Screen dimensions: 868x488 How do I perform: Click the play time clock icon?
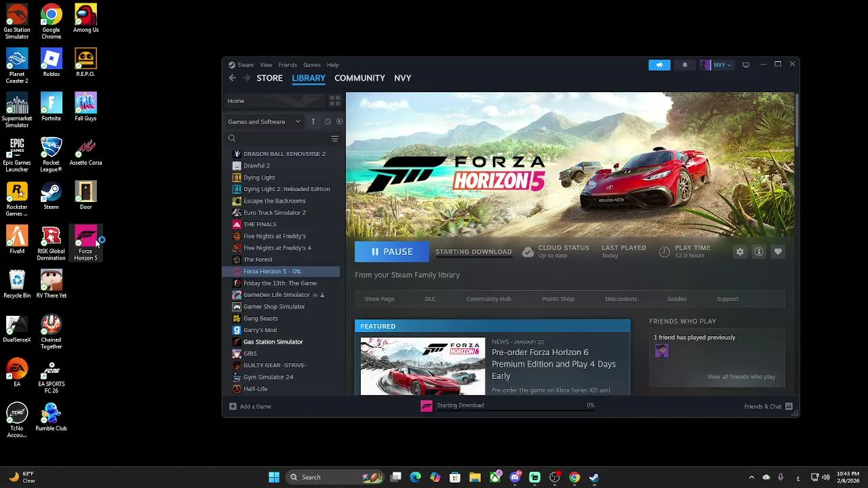coord(665,252)
